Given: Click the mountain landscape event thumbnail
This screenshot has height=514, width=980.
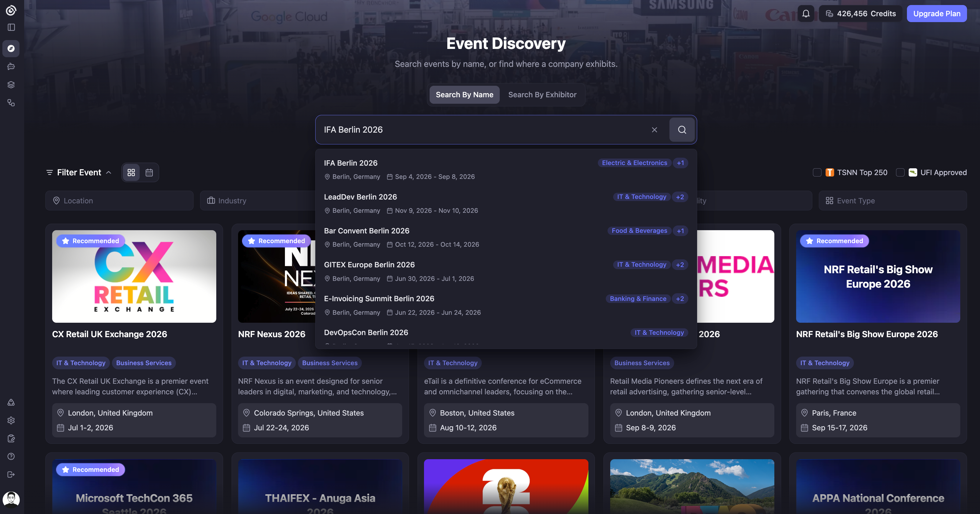Looking at the screenshot, I should click(692, 487).
